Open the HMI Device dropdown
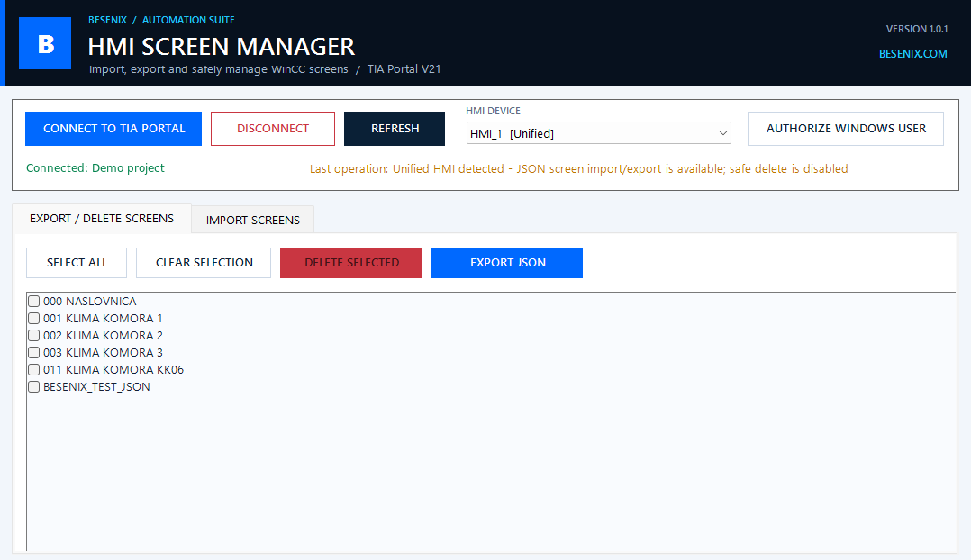971x560 pixels. [x=598, y=133]
